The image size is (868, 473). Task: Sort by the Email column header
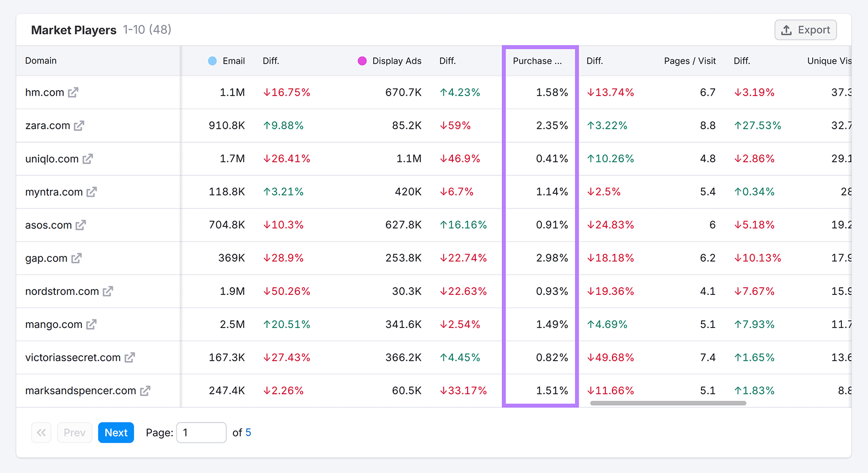(x=234, y=61)
